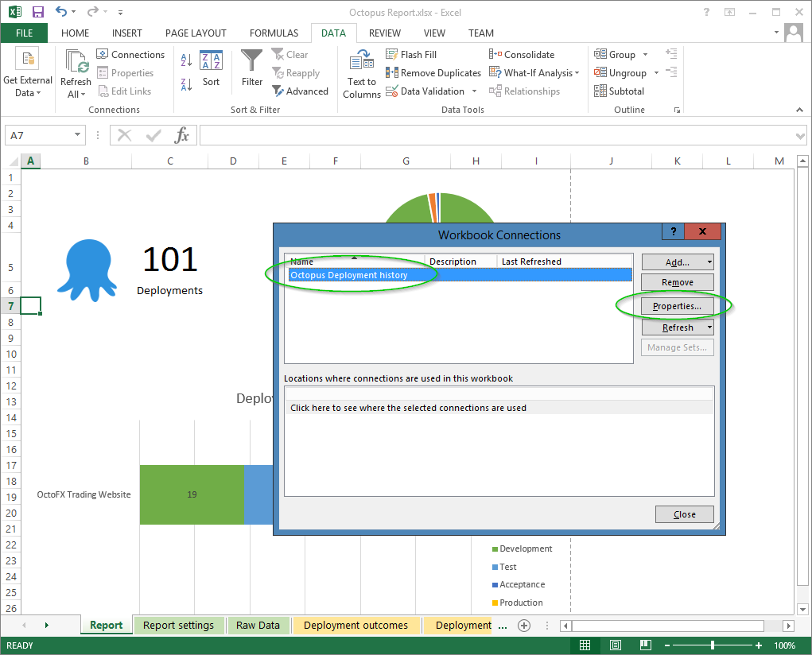Click the Subtotal outline icon

(x=600, y=91)
